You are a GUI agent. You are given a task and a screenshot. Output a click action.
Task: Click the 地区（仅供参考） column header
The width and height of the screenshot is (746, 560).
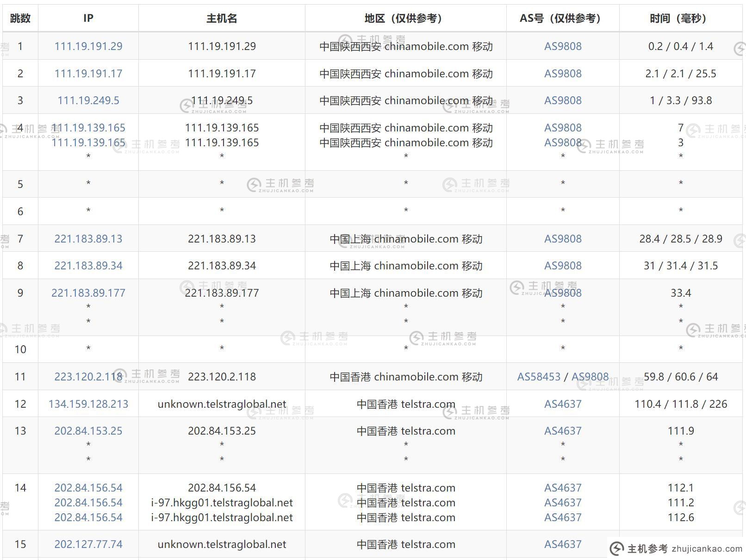[406, 19]
